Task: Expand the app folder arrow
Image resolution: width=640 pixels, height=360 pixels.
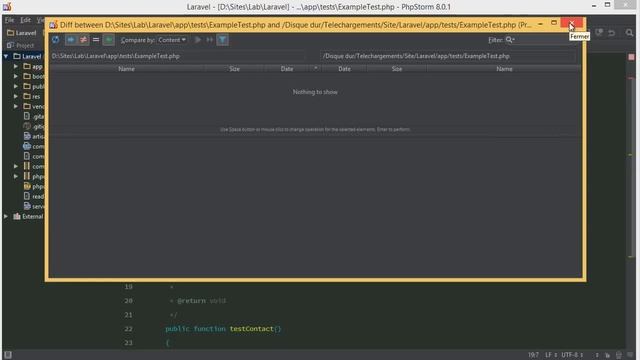Action: click(x=16, y=66)
